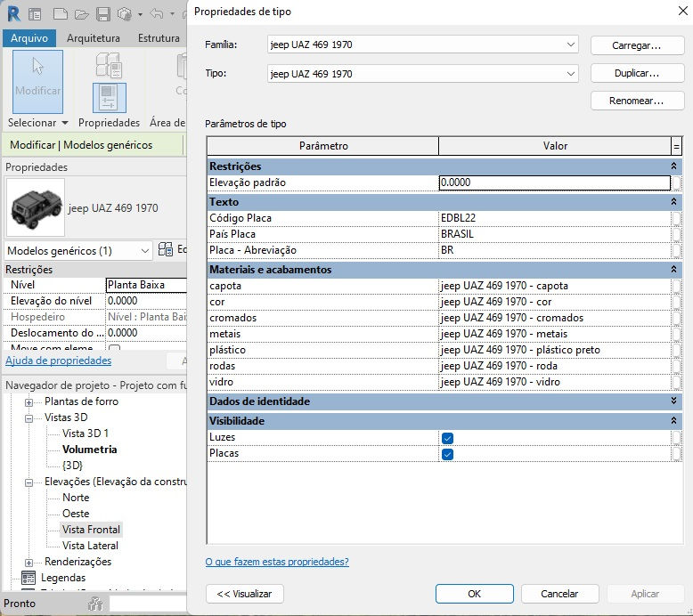Click the capota material value cell
This screenshot has height=616, width=693.
[555, 286]
